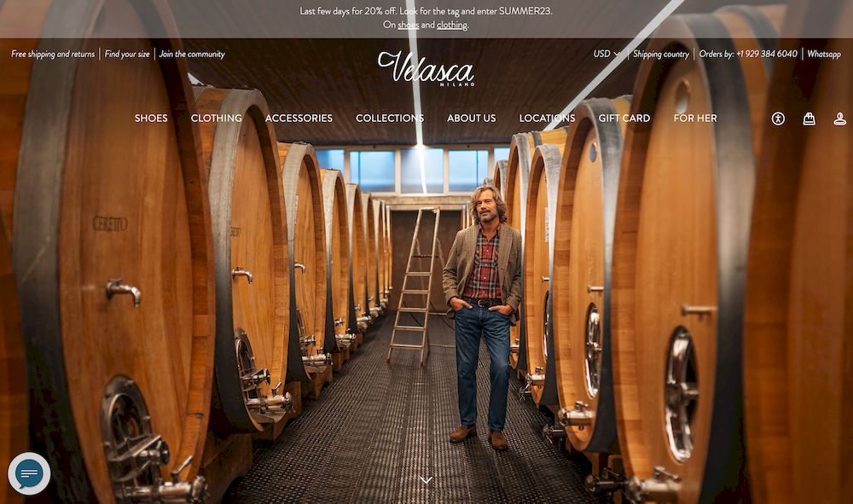This screenshot has height=504, width=853.
Task: Follow the clothing link in promo banner
Action: click(x=451, y=25)
